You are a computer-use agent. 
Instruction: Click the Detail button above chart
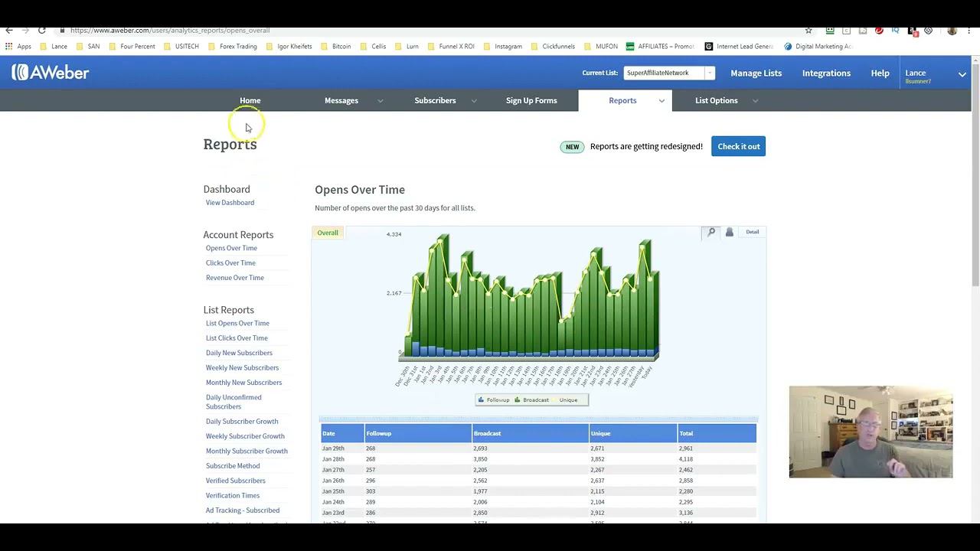point(753,232)
